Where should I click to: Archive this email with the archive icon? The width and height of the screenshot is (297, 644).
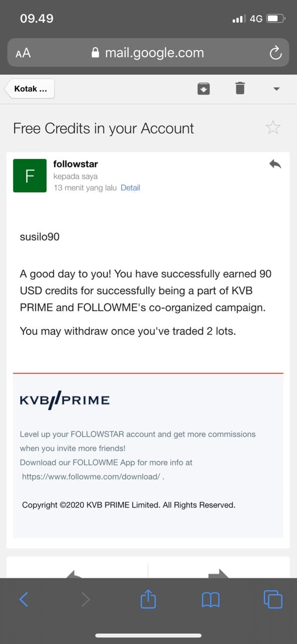click(x=203, y=89)
